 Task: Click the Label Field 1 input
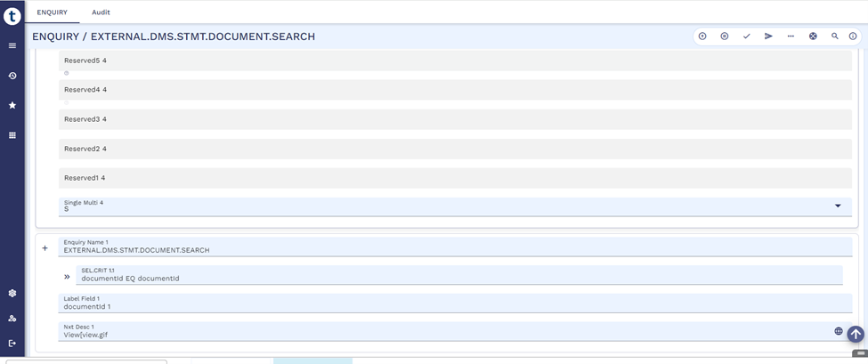tap(455, 303)
